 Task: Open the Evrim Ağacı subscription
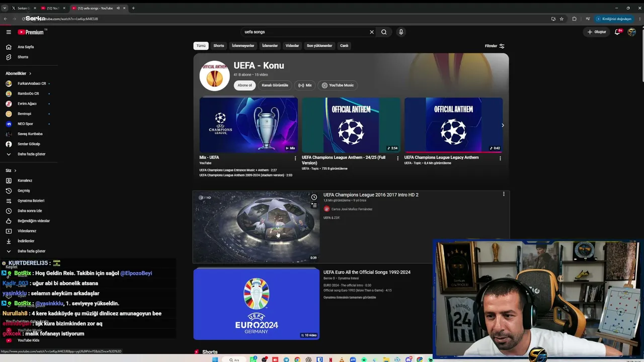27,104
